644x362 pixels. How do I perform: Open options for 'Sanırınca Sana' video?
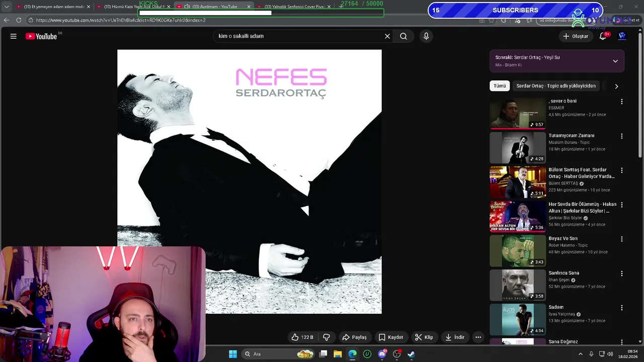coord(622,274)
